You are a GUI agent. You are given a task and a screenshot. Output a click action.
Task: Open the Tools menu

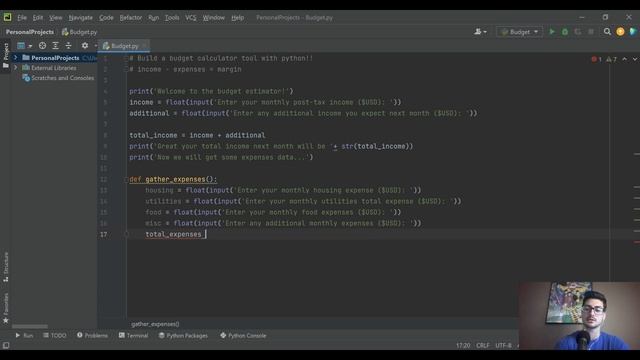click(x=172, y=18)
